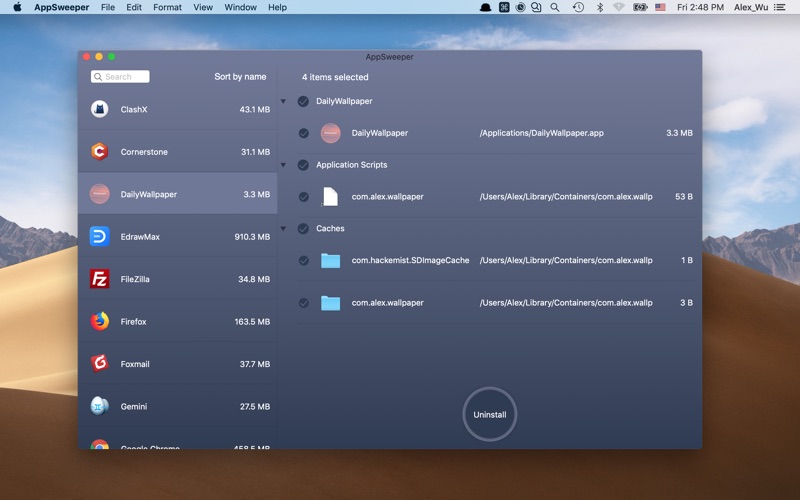This screenshot has width=800, height=500.
Task: Click the DailyWallpaper icon in the sidebar
Action: pos(99,194)
